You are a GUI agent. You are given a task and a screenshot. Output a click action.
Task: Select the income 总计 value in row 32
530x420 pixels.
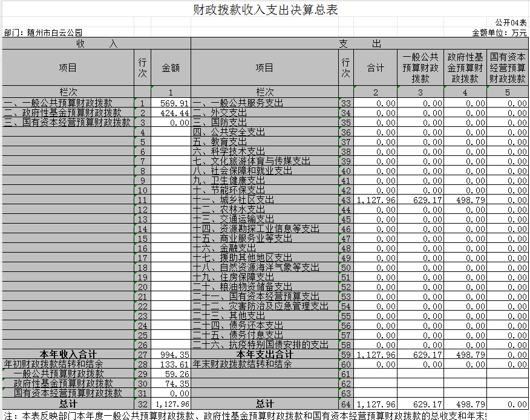(172, 404)
